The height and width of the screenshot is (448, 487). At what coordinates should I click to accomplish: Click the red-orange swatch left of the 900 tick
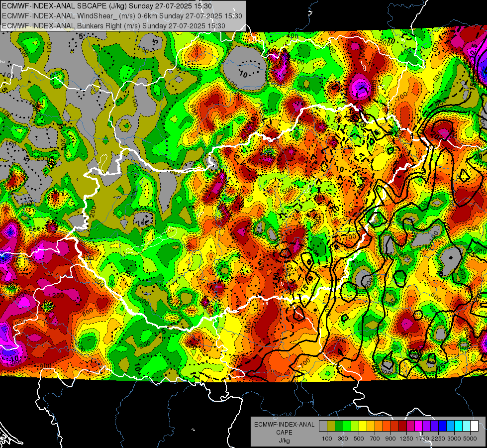coord(387,426)
